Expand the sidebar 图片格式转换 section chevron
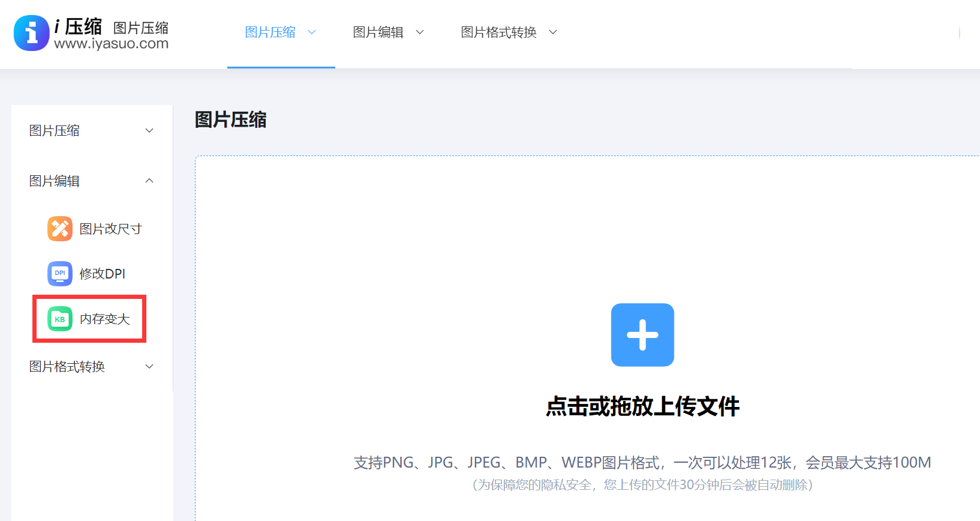The height and width of the screenshot is (521, 980). click(149, 367)
